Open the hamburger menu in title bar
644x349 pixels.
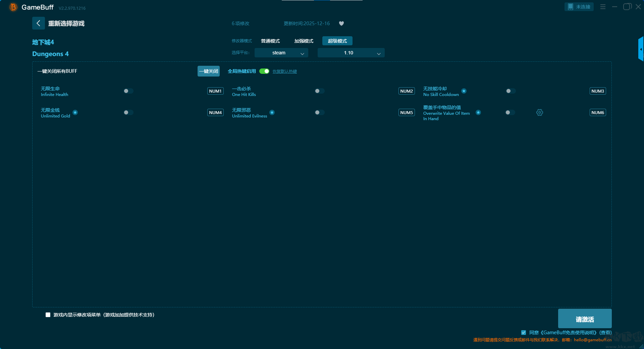[603, 7]
